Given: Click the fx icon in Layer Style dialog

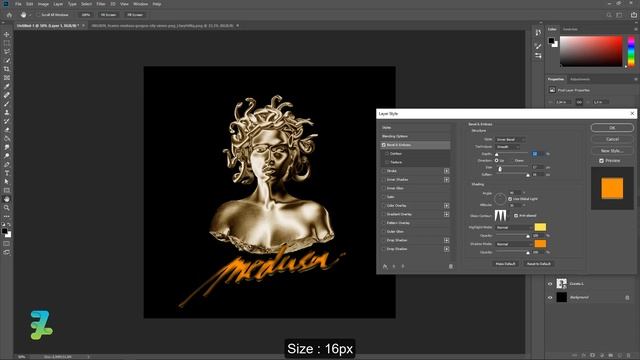Looking at the screenshot, I should coord(385,266).
